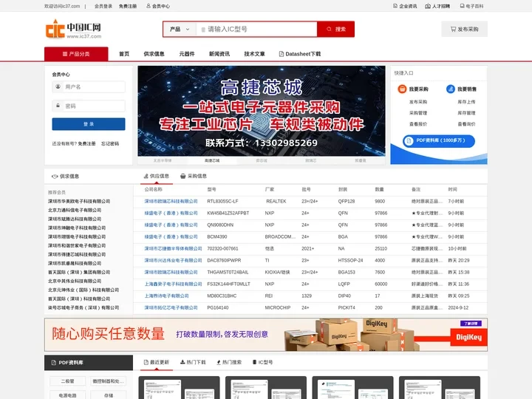Click the 会员登录 link in top bar
The height and width of the screenshot is (399, 532).
103,6
